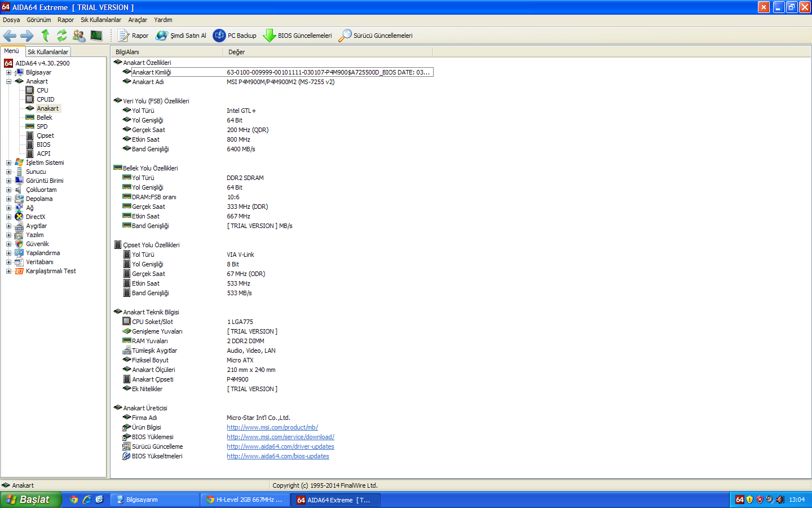The image size is (812, 508).
Task: Expand the Sunucu tree node
Action: (x=8, y=172)
